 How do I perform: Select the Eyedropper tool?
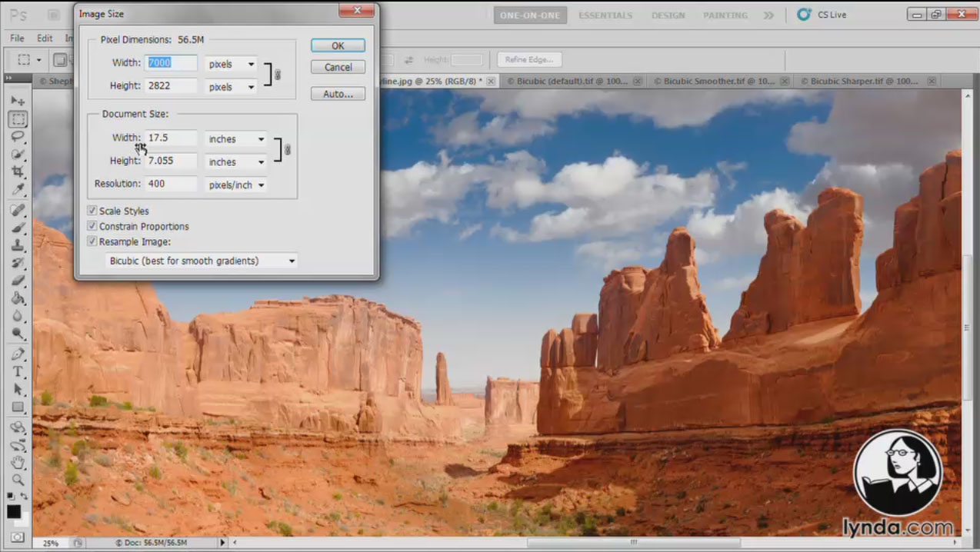click(x=17, y=190)
